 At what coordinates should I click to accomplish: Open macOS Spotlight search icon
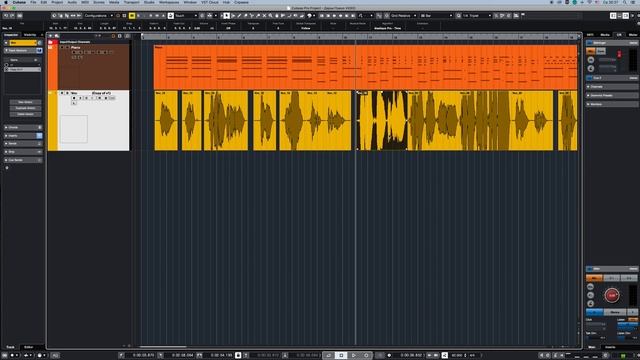tap(624, 2)
